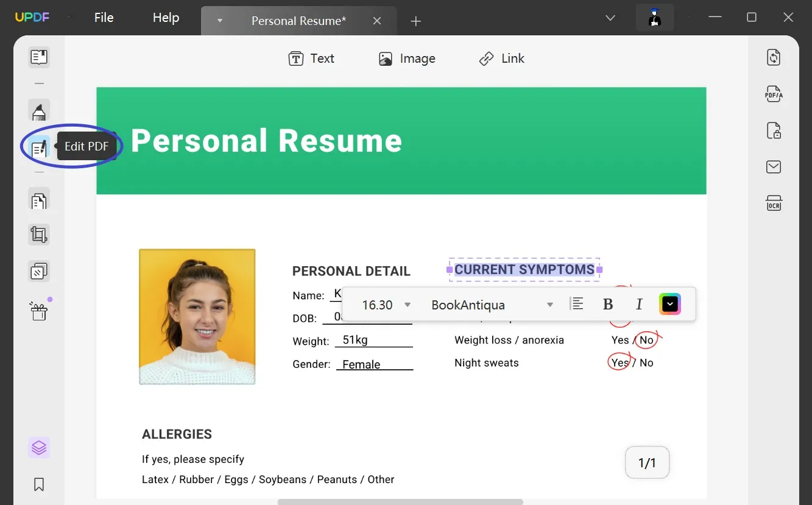Convert document to PDF/A format
The width and height of the screenshot is (812, 505).
coord(774,94)
